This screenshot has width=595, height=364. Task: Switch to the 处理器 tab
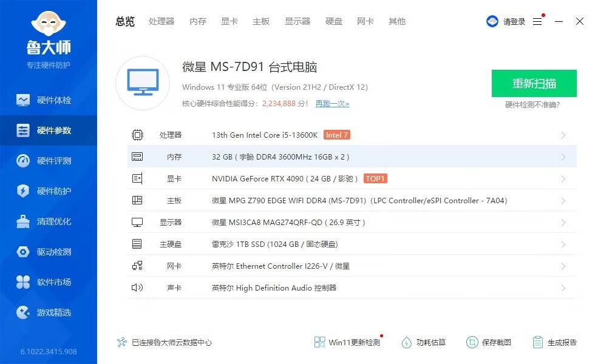tap(161, 22)
